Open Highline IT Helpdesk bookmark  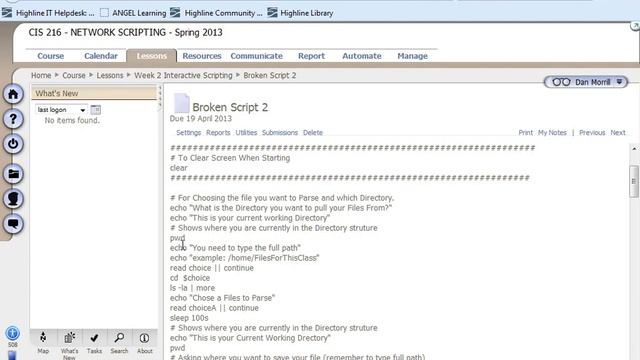coord(48,13)
